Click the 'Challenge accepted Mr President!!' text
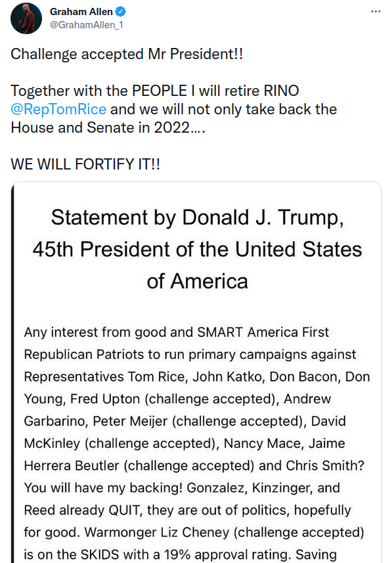This screenshot has height=563, width=392. (127, 55)
